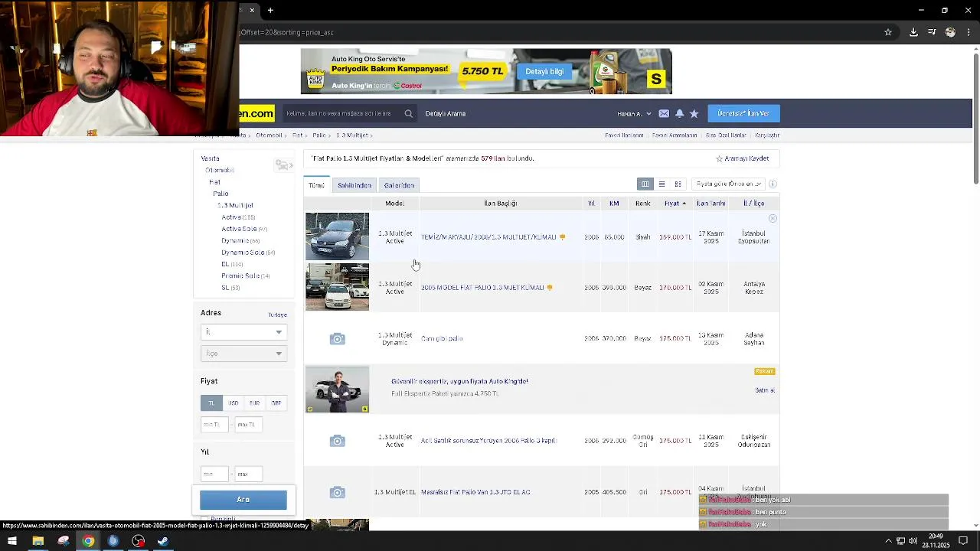Open the Palio breadcrumb link
The height and width of the screenshot is (551, 980).
(318, 135)
